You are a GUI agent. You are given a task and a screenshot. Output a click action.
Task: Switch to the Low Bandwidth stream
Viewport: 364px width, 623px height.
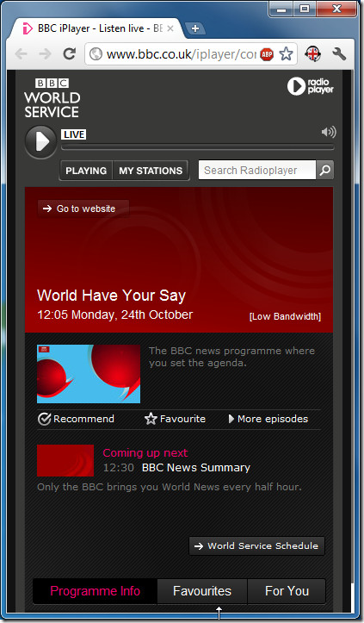click(285, 316)
